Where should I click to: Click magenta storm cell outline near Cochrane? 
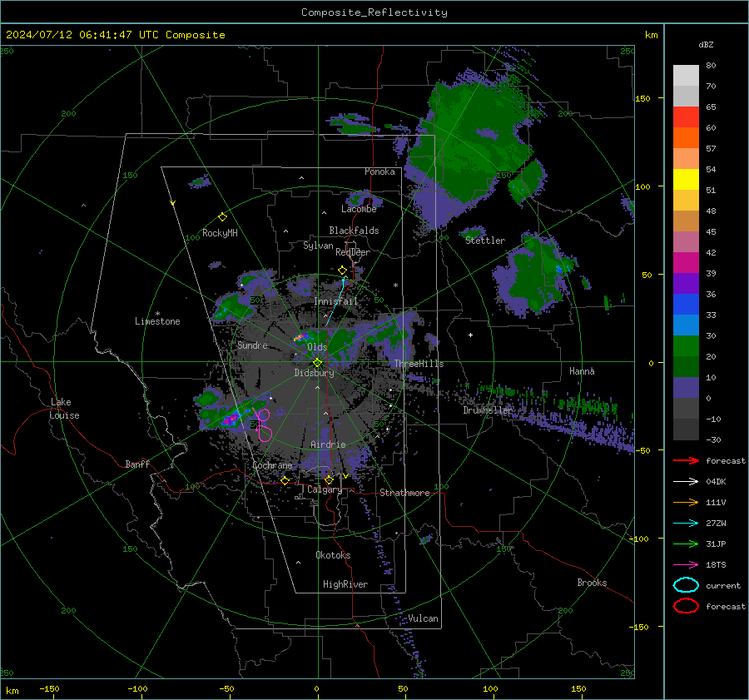(263, 424)
